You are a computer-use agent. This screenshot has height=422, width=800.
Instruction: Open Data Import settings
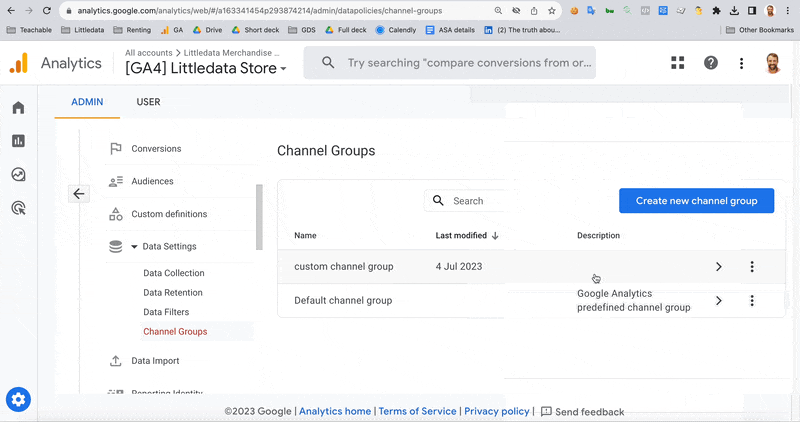(x=155, y=361)
